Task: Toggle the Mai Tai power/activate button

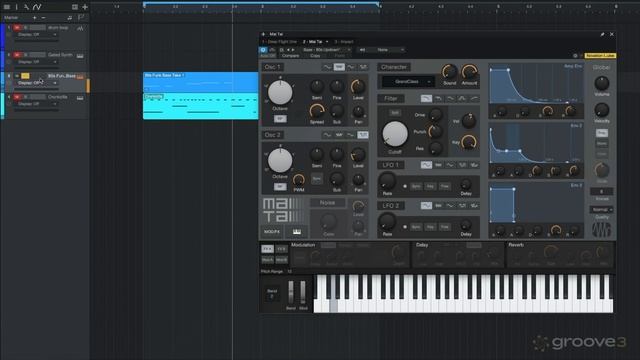Action: click(x=263, y=50)
